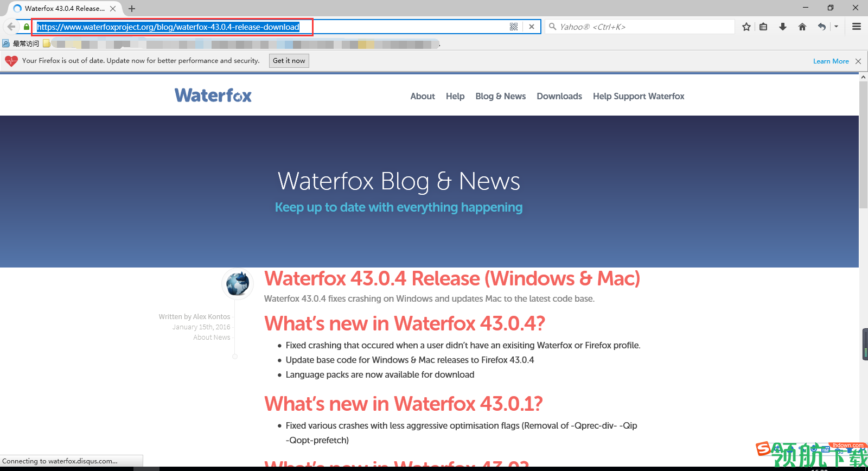Click author name Alex Kontos
Screen dimensions: 868x471
pyautogui.click(x=212, y=317)
